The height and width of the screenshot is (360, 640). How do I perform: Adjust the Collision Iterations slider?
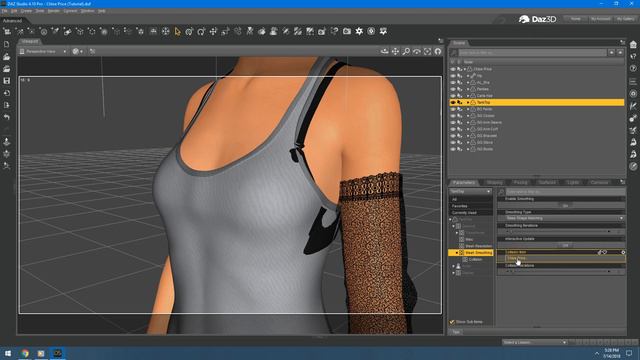(561, 272)
